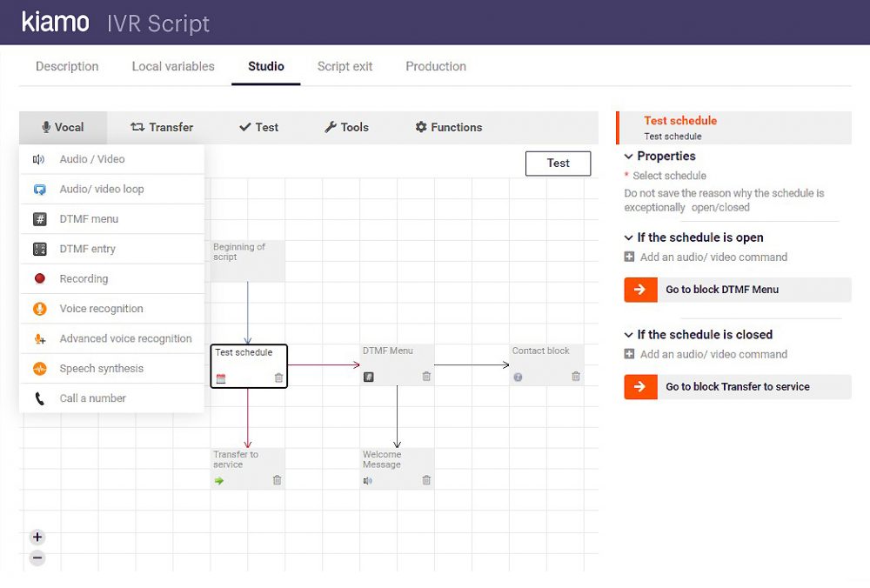This screenshot has height=588, width=870.
Task: Click the Call a number phone icon
Action: click(39, 398)
